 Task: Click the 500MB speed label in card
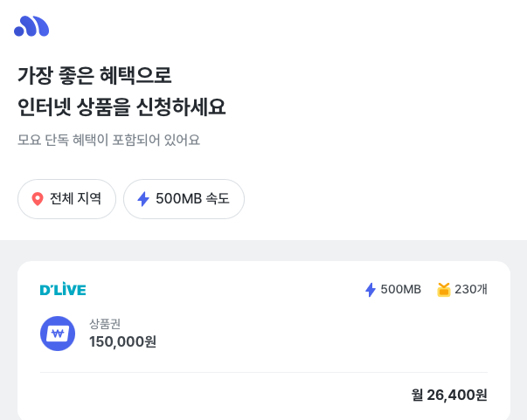click(400, 289)
